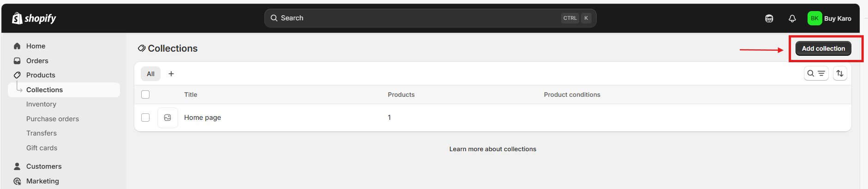Open Learn more about collections link
Screen dimensions: 868x189
tap(492, 149)
